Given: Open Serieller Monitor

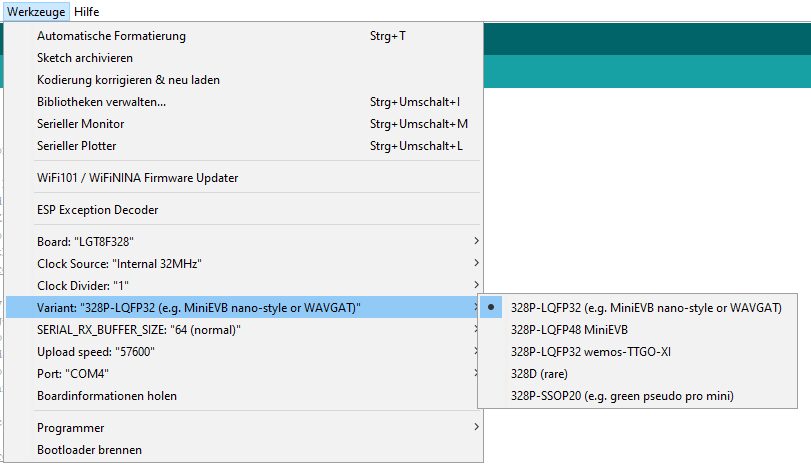Looking at the screenshot, I should (244, 124).
